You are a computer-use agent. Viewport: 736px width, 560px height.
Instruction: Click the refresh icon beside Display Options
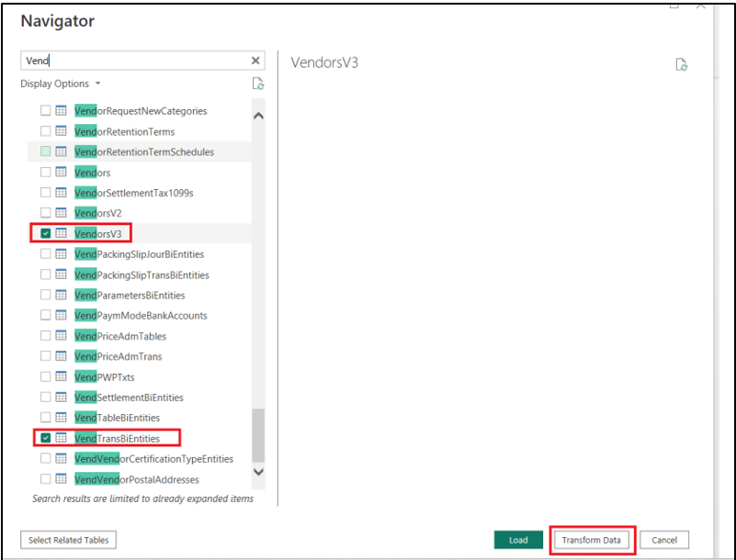coord(258,84)
